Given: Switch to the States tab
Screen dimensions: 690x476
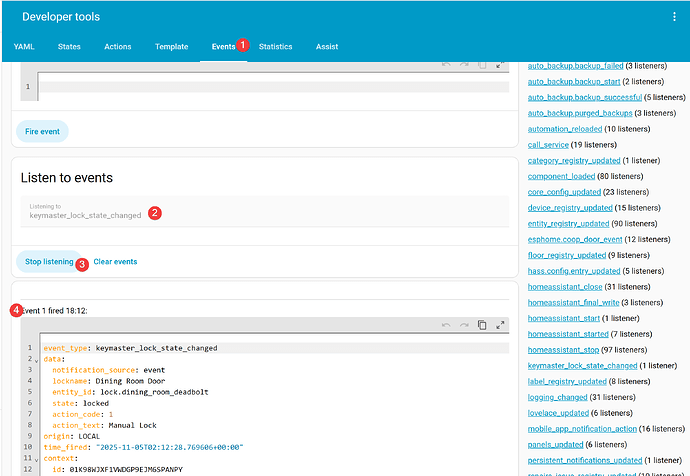Looking at the screenshot, I should 69,47.
